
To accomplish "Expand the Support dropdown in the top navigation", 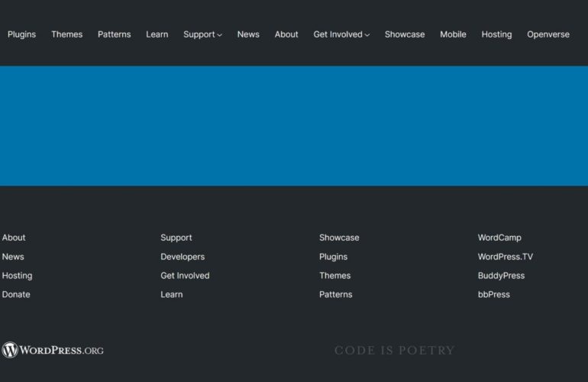I will pyautogui.click(x=202, y=34).
